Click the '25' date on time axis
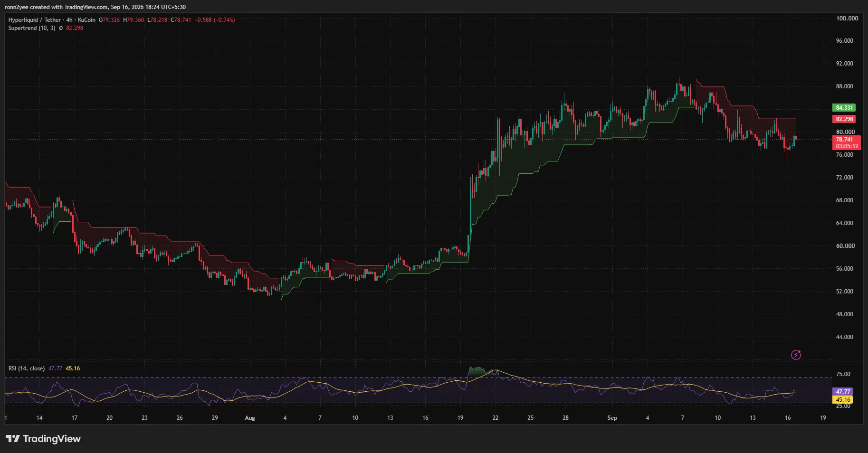The width and height of the screenshot is (868, 453). (531, 418)
